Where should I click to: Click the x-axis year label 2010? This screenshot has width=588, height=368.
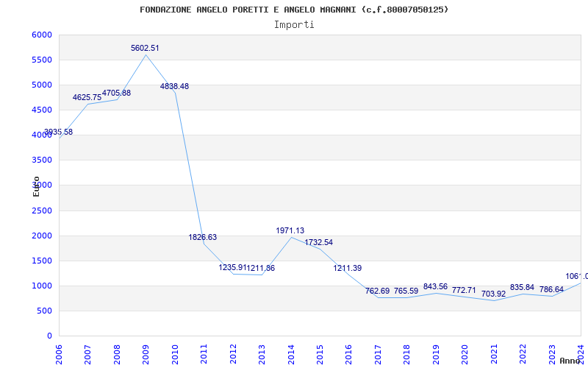point(175,355)
